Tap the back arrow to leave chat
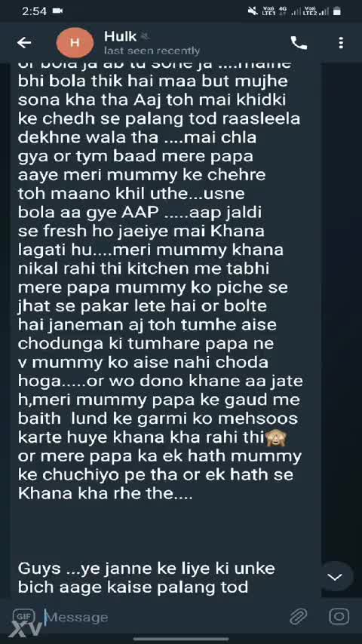The image size is (362, 644). [24, 43]
